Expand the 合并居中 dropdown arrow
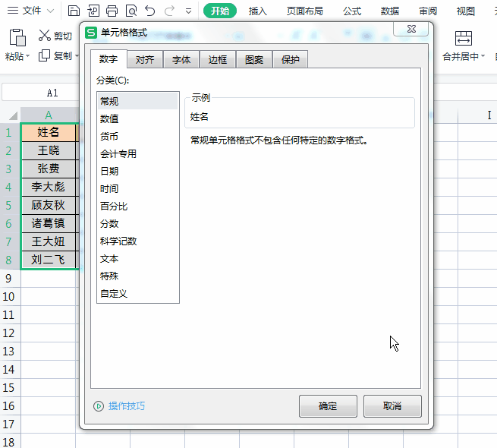 483,56
